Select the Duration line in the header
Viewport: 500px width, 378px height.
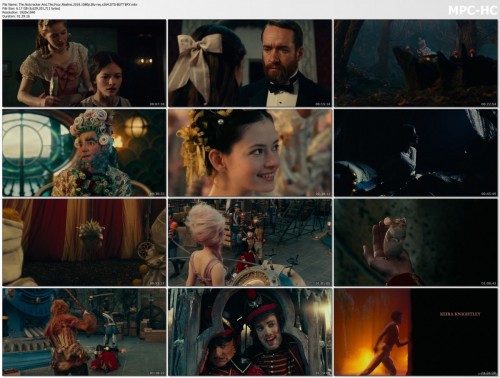[x=16, y=16]
